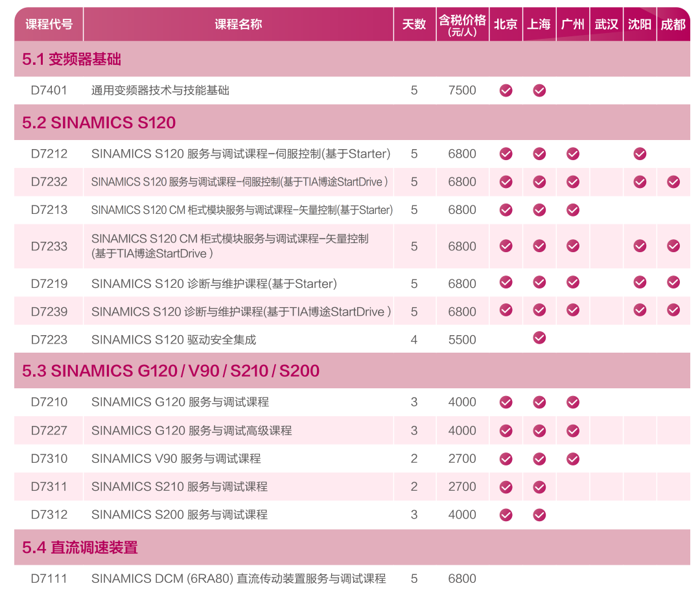
Task: Click the Beijing checkmark in row D7219
Action: click(506, 282)
